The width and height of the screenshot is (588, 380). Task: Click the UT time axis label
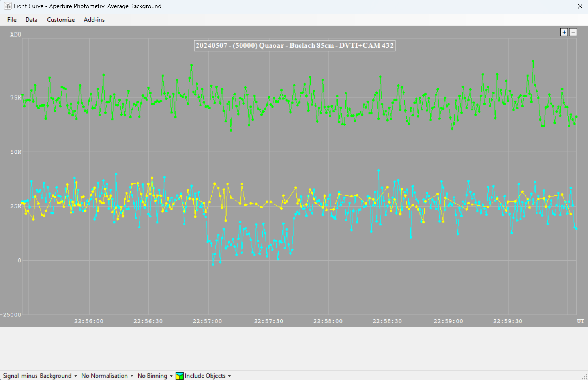point(580,321)
